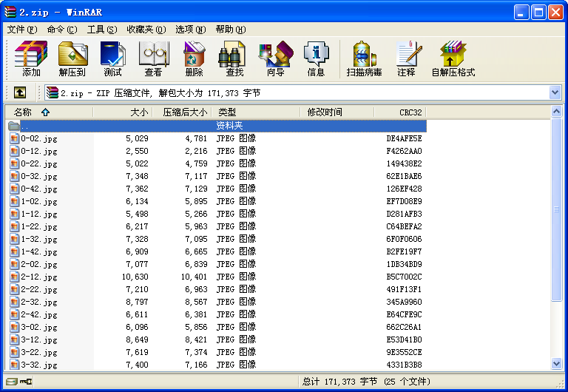Open the 收藏夹(O) menu
The height and width of the screenshot is (392, 568).
click(145, 30)
